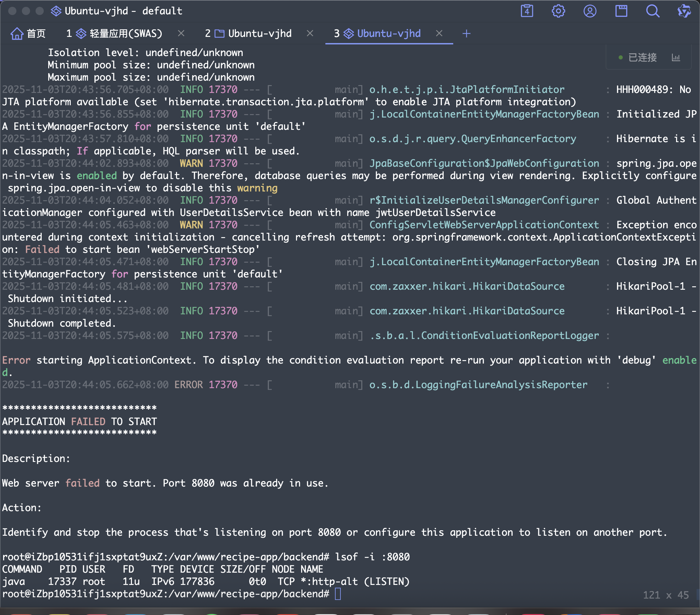Open search with the magnifier icon

pyautogui.click(x=652, y=11)
